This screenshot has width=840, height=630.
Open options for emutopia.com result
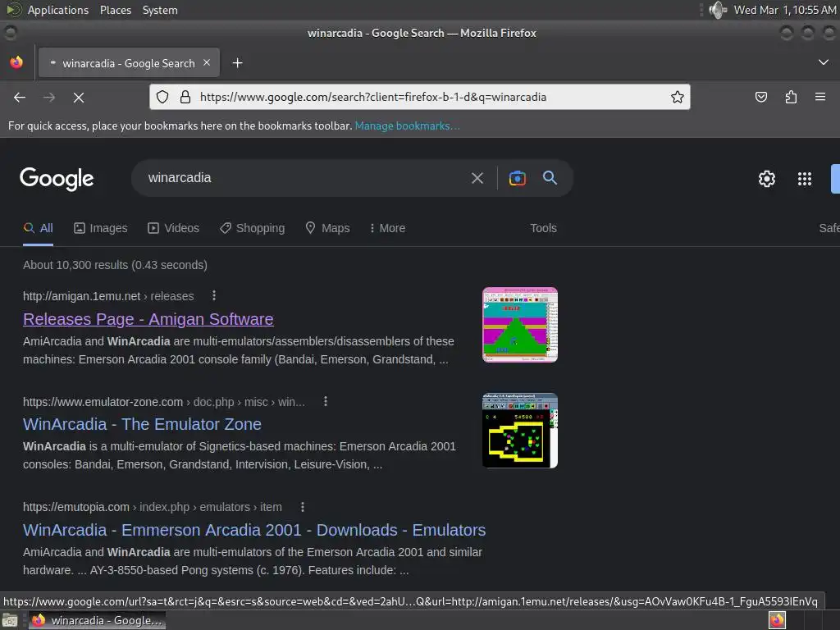[302, 507]
